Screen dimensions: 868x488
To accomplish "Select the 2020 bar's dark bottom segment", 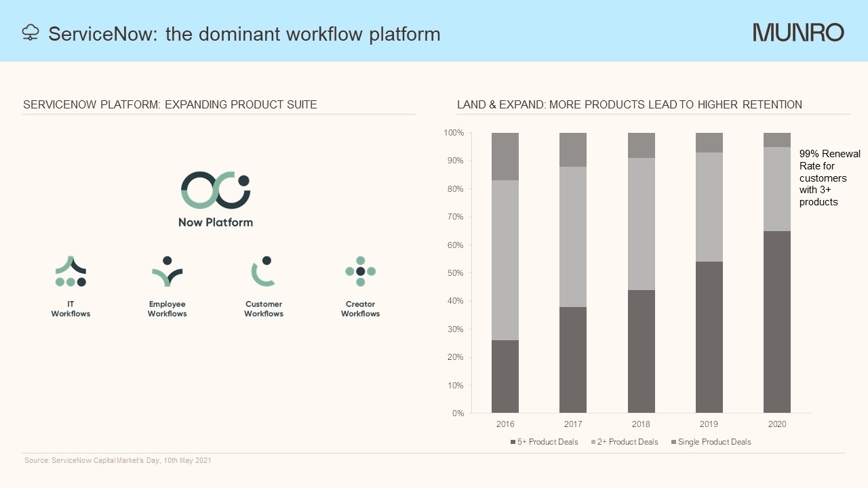I will [777, 322].
